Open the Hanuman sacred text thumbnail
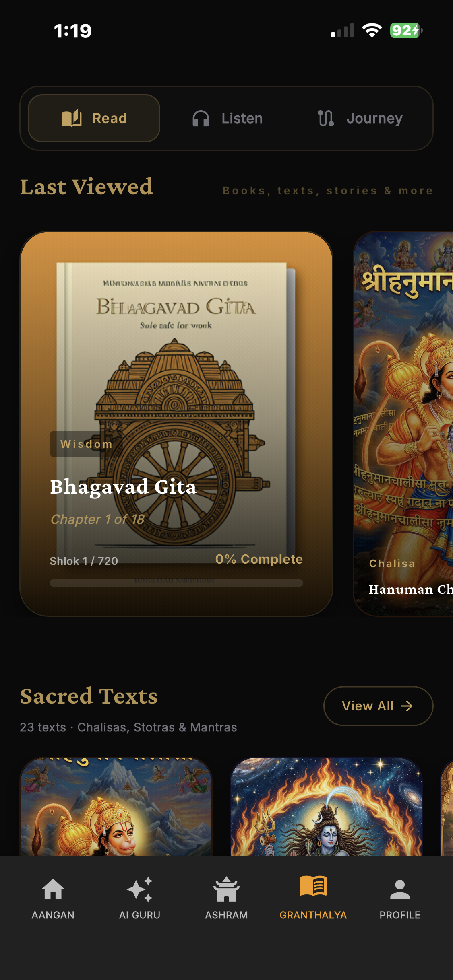Image resolution: width=453 pixels, height=980 pixels. [116, 806]
